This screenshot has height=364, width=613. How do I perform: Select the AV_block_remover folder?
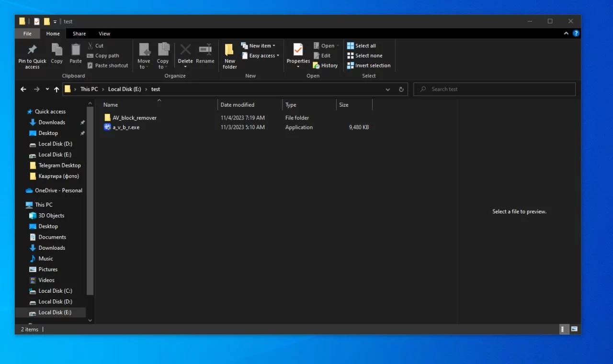135,118
